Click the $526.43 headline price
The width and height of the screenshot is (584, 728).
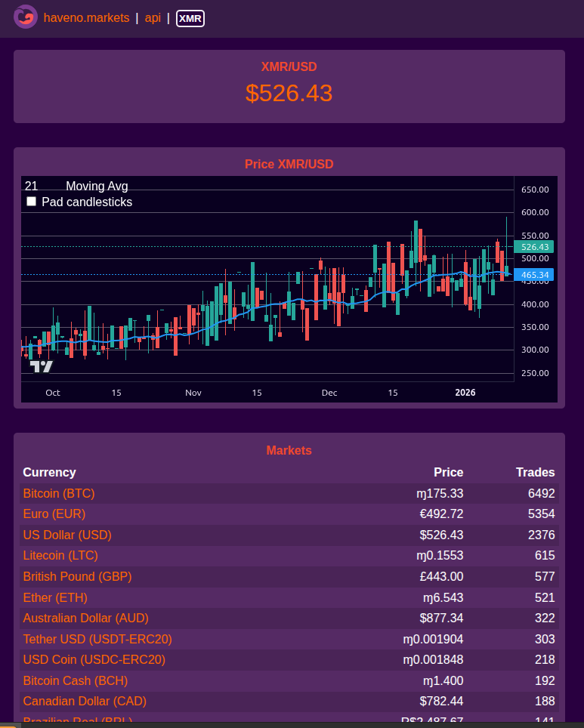(289, 94)
